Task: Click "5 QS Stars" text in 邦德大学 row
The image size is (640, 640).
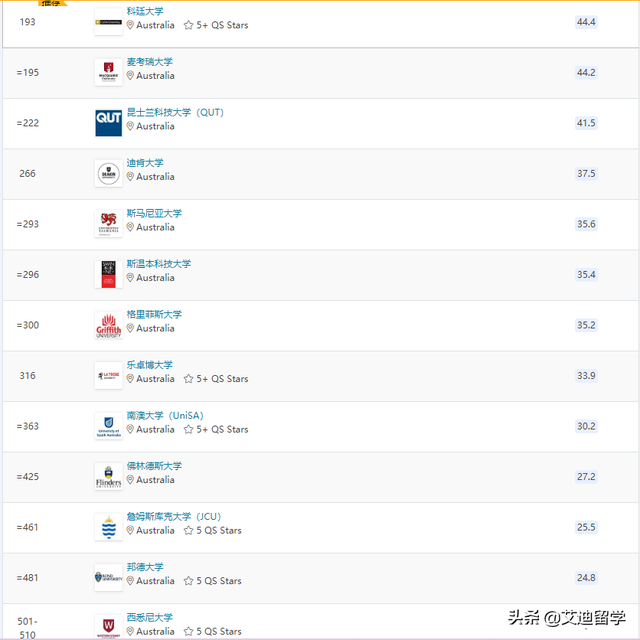Action: [219, 581]
